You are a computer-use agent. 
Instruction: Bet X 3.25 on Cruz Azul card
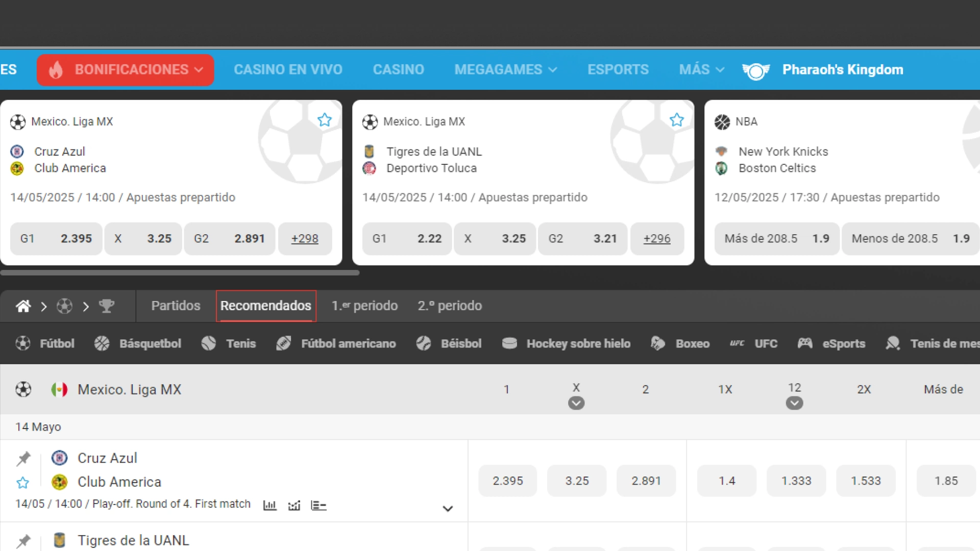click(x=143, y=239)
